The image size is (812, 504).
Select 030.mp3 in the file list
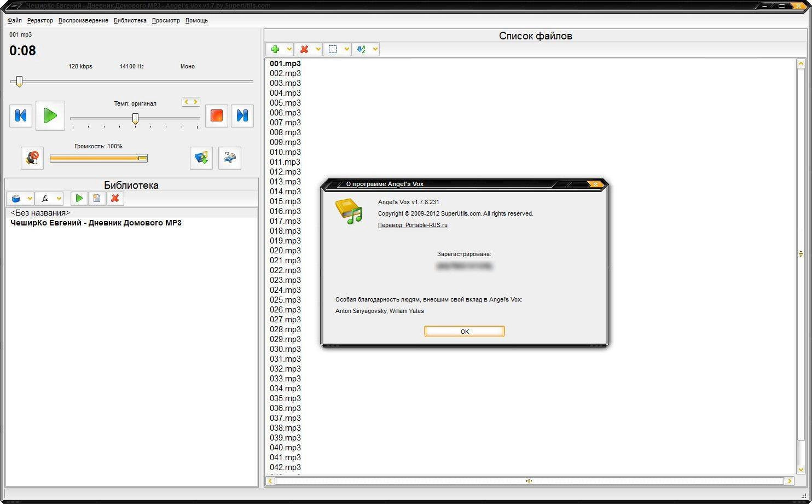tap(285, 349)
